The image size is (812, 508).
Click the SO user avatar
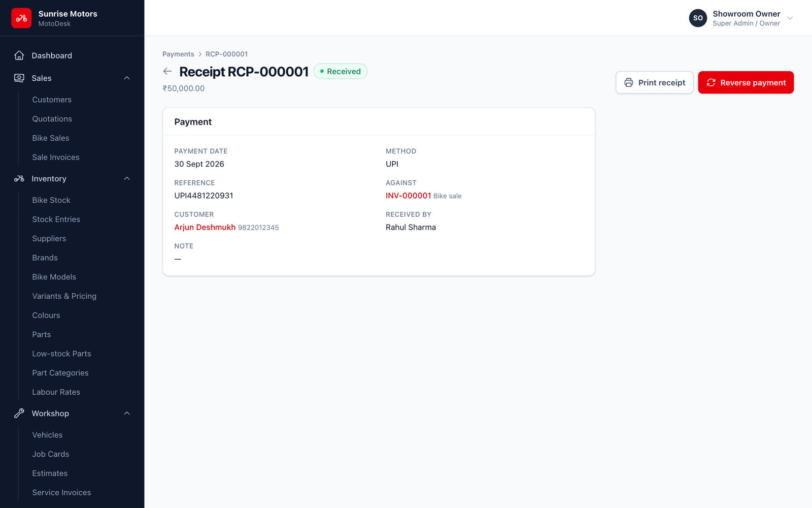coord(698,18)
